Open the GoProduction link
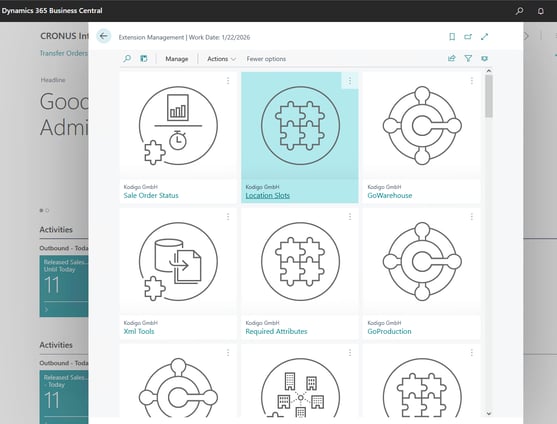This screenshot has height=424, width=557. [x=389, y=331]
